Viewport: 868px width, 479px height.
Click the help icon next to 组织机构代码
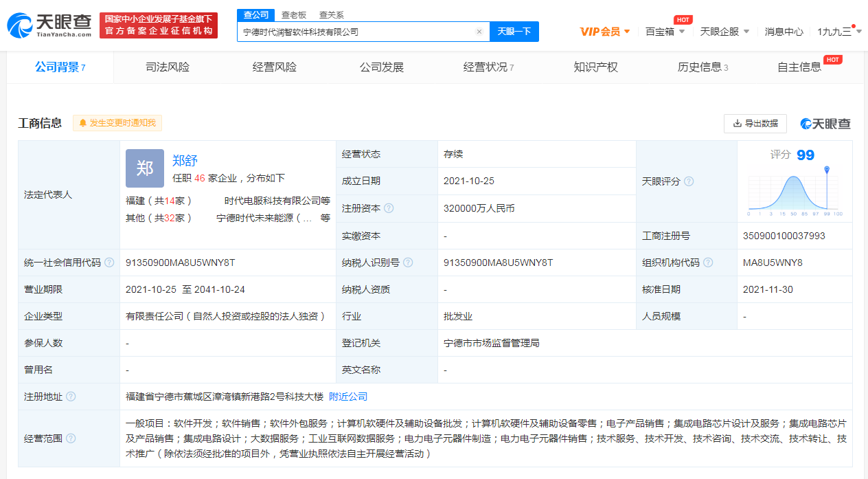click(x=708, y=263)
